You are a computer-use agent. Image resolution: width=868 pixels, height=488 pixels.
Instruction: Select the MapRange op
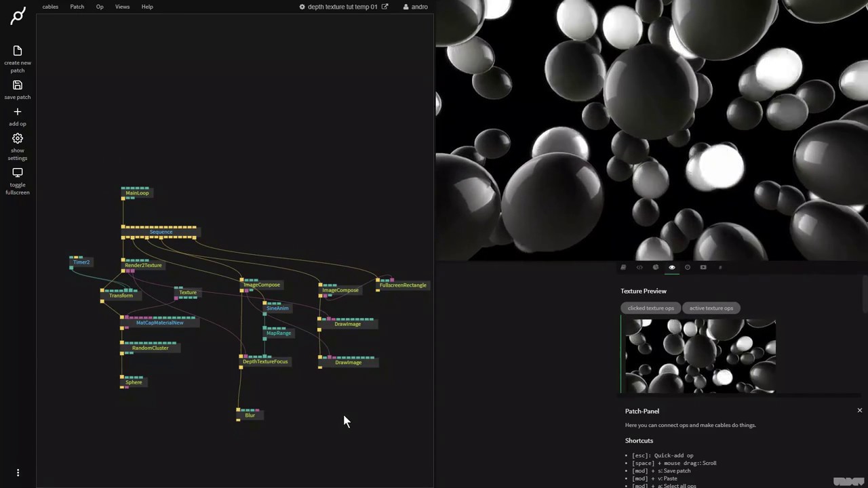tap(279, 333)
